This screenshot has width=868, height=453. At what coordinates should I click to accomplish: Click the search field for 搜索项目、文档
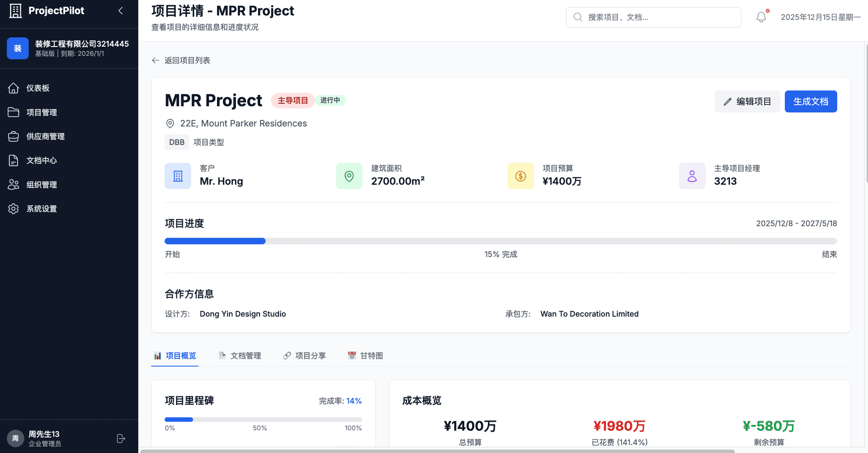coord(653,17)
